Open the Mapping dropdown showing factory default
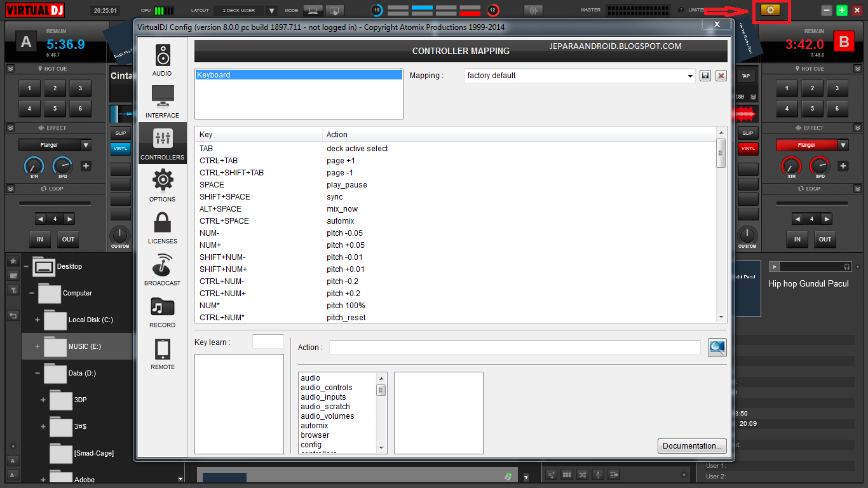This screenshot has width=868, height=488. 580,76
